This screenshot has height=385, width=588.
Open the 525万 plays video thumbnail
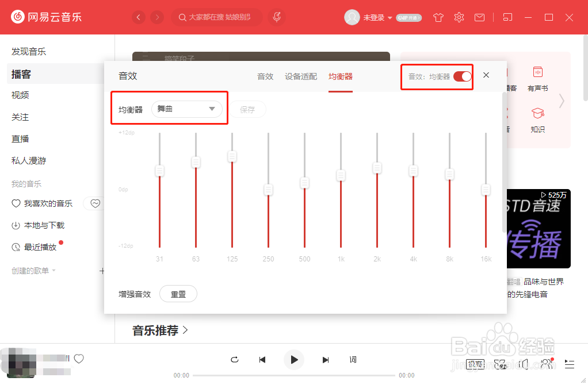[x=539, y=229]
